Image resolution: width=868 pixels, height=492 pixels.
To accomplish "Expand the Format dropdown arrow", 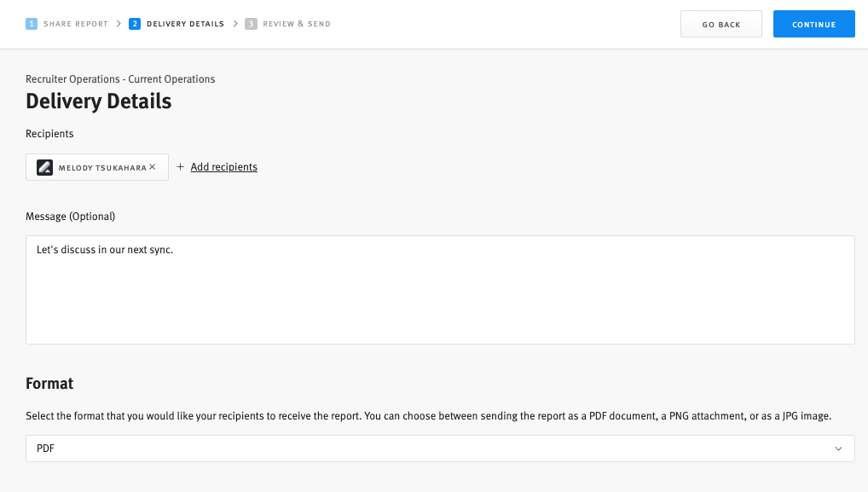I will click(838, 449).
